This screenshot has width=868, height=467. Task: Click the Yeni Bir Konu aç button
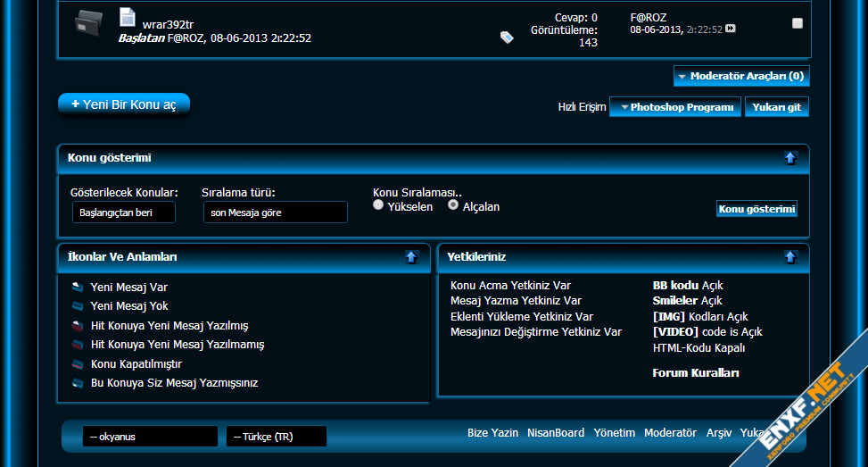(124, 104)
